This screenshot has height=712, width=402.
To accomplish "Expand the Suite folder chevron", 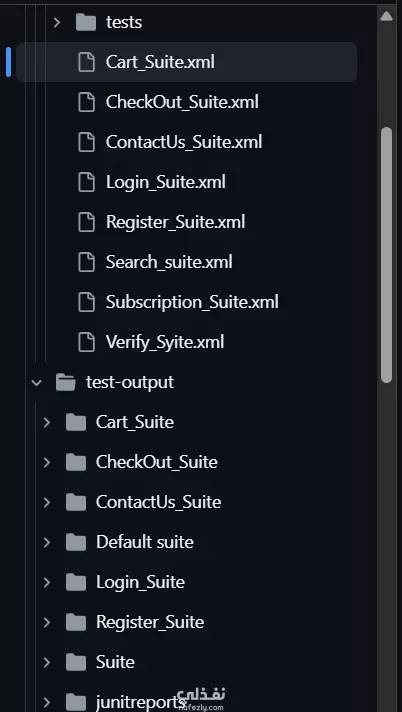I will (x=47, y=662).
